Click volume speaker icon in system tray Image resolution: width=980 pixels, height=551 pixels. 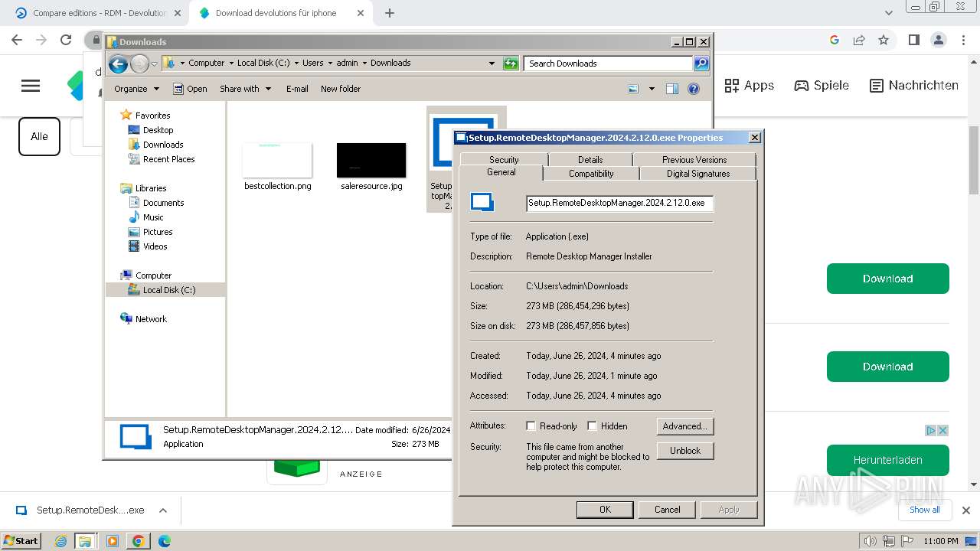click(x=871, y=541)
